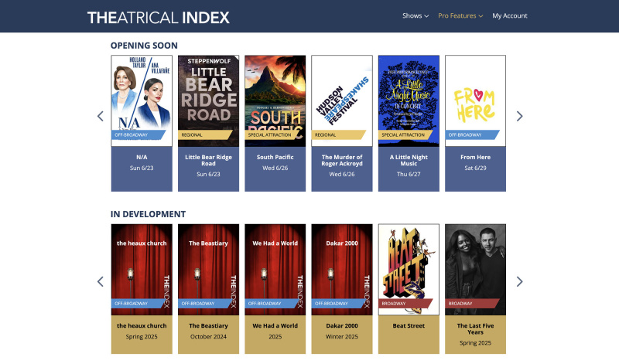Open Dakar 2000 curtain poster

[x=342, y=270]
